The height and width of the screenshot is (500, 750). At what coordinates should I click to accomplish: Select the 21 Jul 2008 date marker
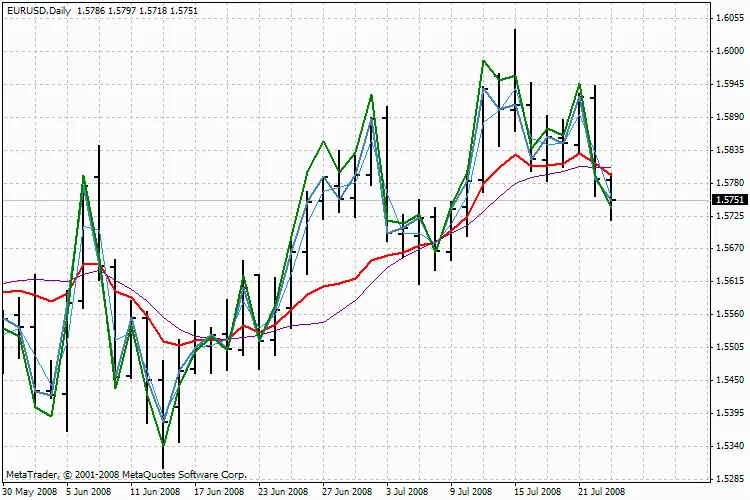click(599, 492)
